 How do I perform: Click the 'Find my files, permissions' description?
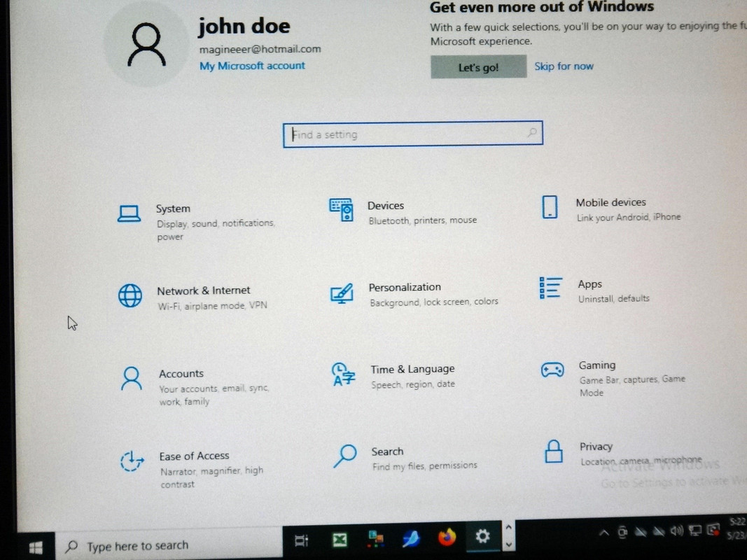click(424, 465)
